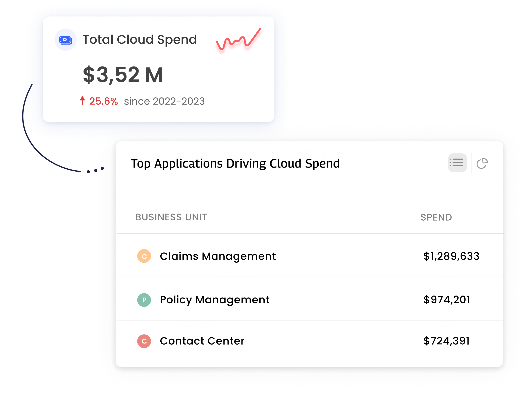Click the SPEND column header

(436, 217)
